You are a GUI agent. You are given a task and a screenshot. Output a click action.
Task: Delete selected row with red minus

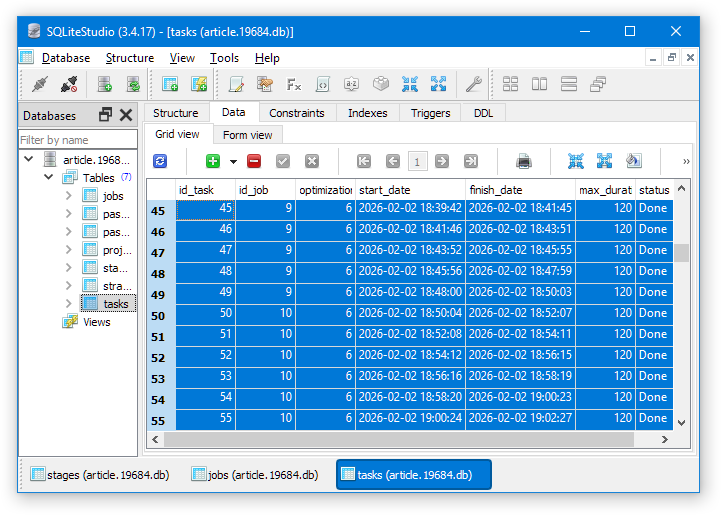tap(254, 161)
